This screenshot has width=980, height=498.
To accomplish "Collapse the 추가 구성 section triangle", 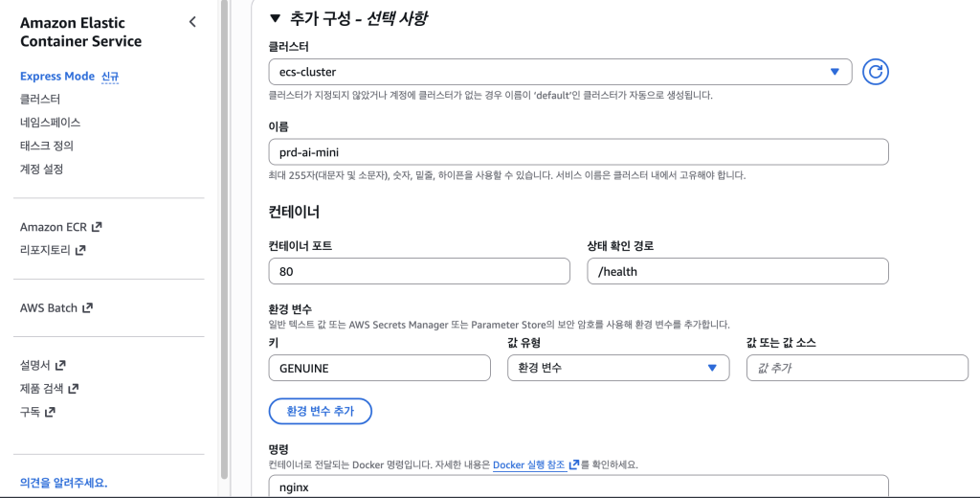I will pyautogui.click(x=276, y=18).
